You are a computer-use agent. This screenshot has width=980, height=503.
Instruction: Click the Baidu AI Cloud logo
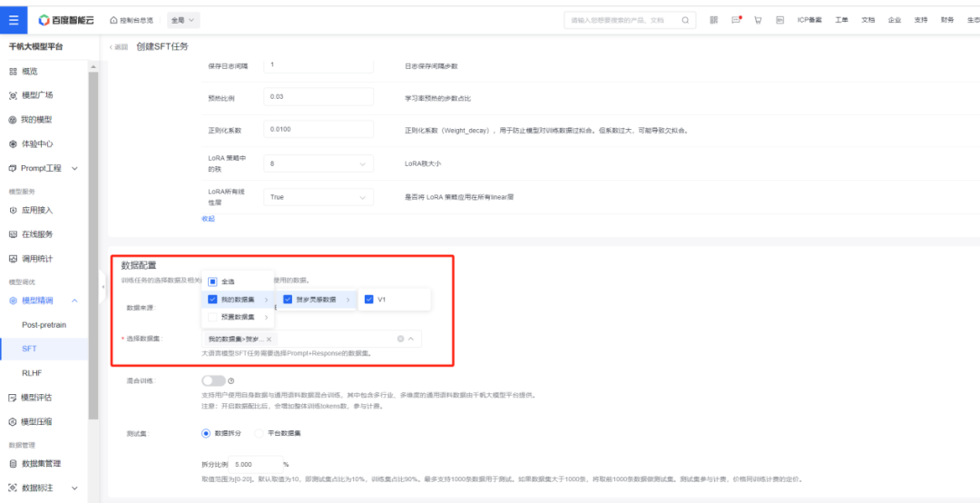coord(65,20)
